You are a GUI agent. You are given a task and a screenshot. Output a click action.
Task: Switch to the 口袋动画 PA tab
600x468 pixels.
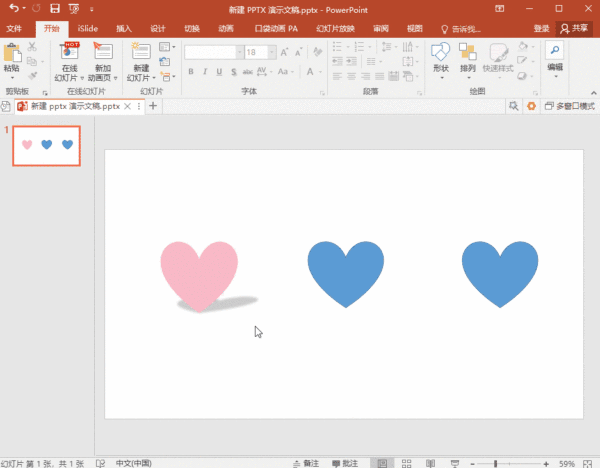click(x=276, y=29)
